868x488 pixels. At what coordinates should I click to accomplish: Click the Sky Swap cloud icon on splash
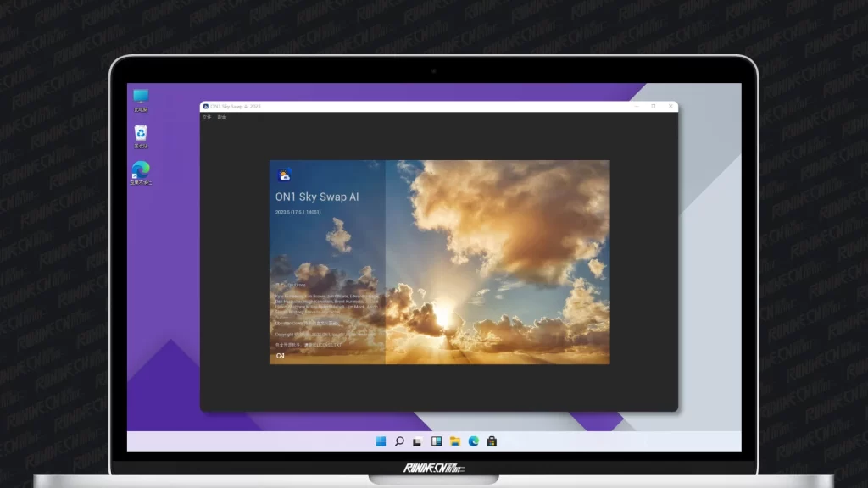[x=285, y=175]
